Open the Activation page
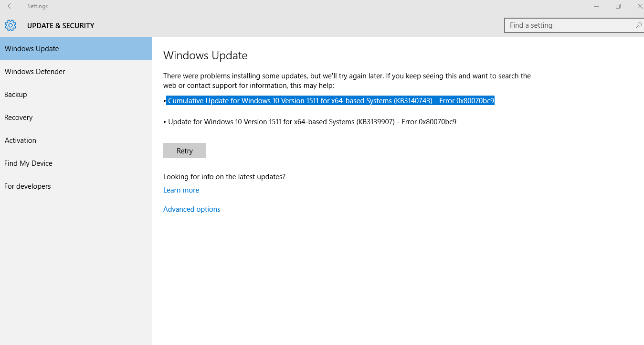Screen dimensions: 644x345 (x=76, y=140)
